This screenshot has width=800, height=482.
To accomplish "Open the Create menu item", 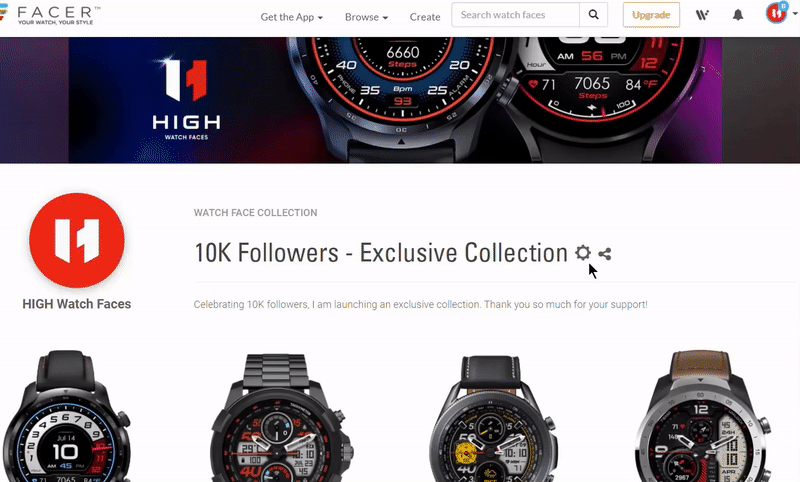I will (x=424, y=17).
